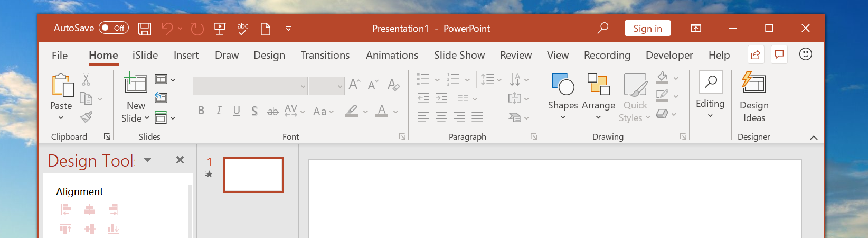Click the Paste button

61,97
